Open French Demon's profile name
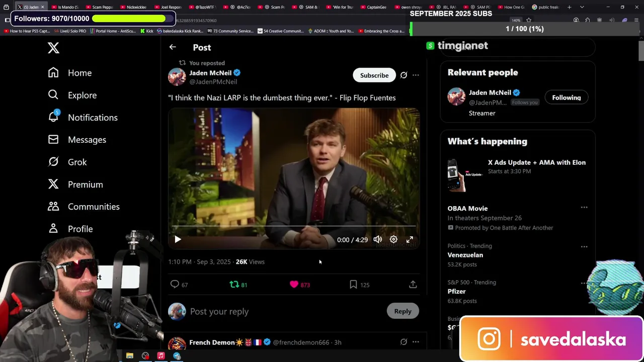644x362 pixels. [212, 342]
